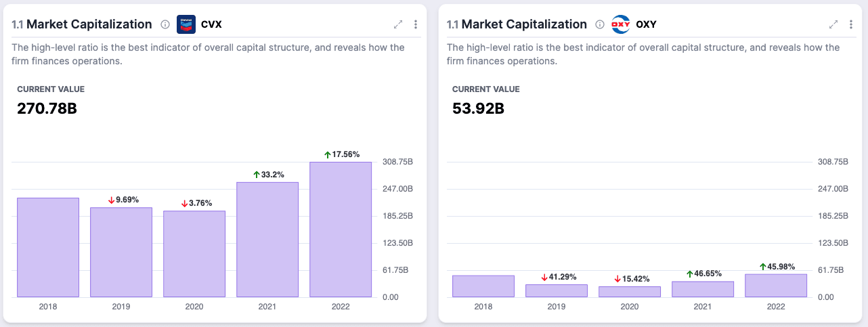Select the CVX 2020 bar
This screenshot has width=868, height=327.
[194, 254]
